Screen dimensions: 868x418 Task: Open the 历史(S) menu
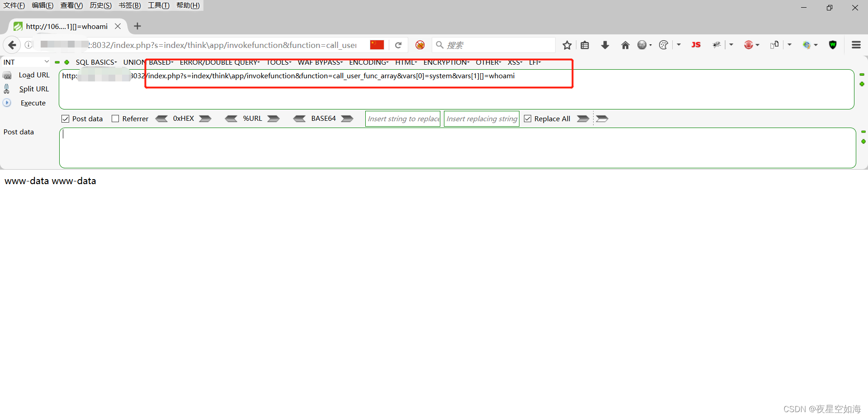100,5
